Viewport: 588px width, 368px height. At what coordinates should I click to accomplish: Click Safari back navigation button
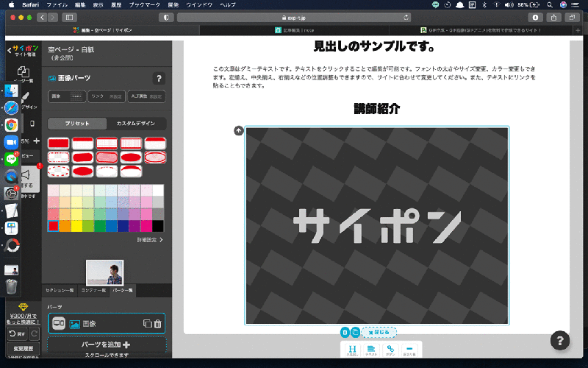42,17
